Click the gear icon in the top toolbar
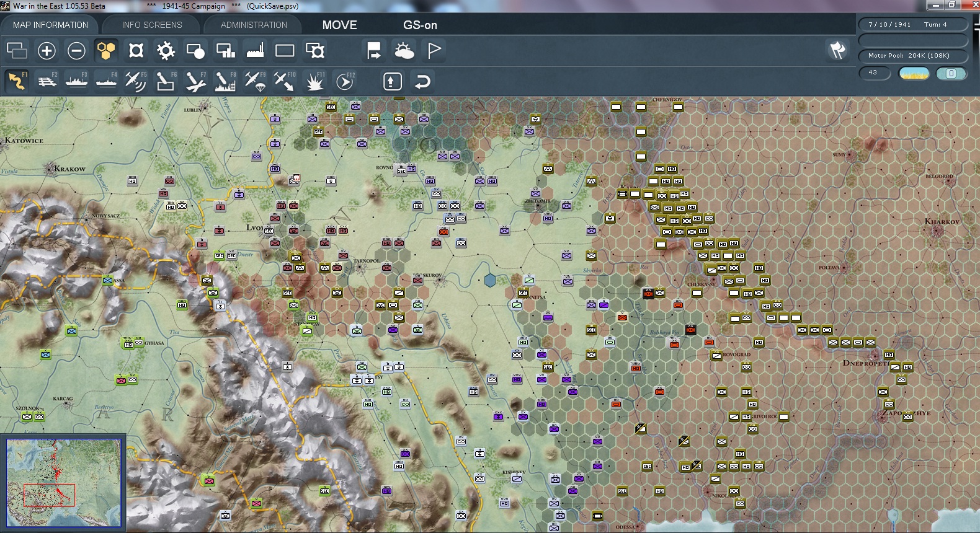This screenshot has width=980, height=533. pyautogui.click(x=166, y=50)
